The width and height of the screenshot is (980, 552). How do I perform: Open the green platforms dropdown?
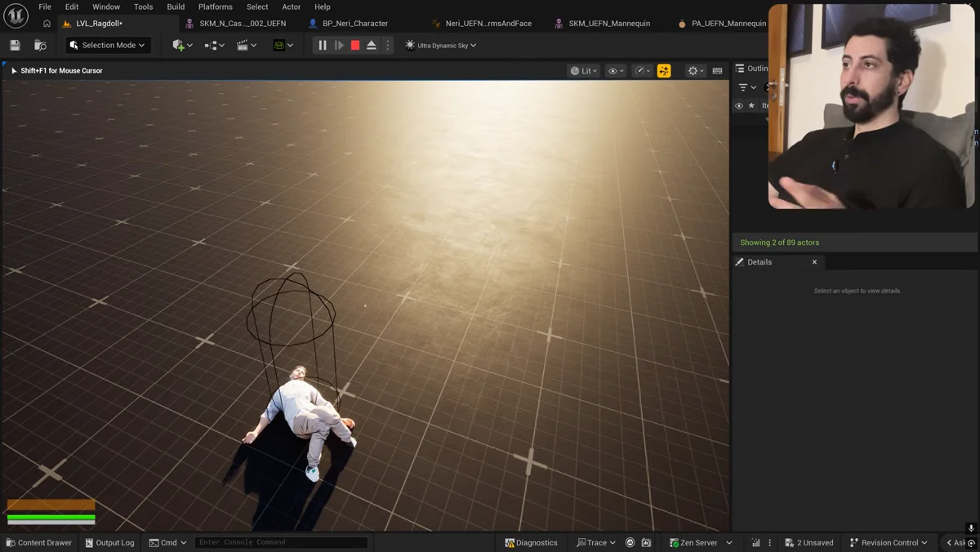(283, 46)
